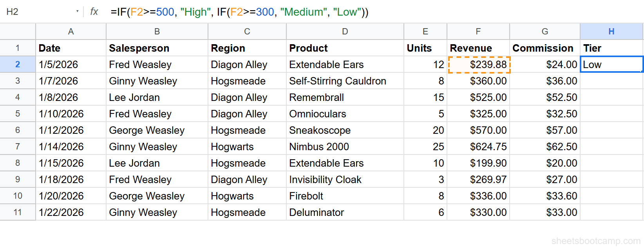Select the Commission header cell

pos(545,48)
